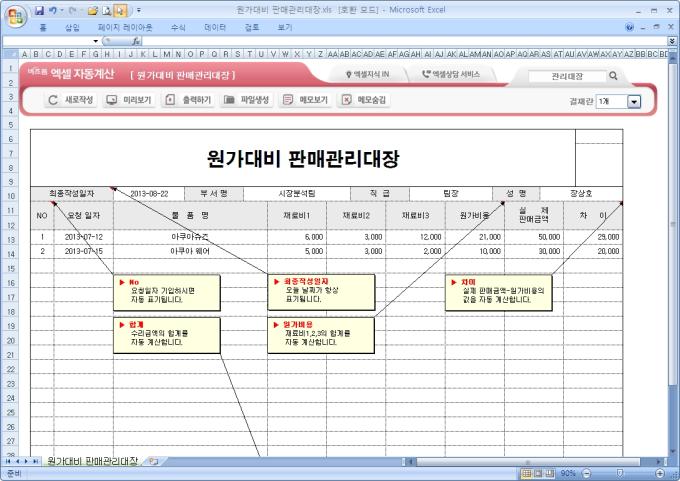Expand the formula bar
Viewport: 680px width, 481px height.
(672, 41)
